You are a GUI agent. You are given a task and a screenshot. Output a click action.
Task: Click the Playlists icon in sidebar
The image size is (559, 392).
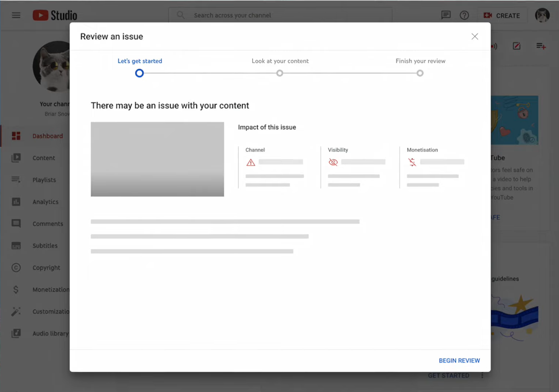[16, 180]
